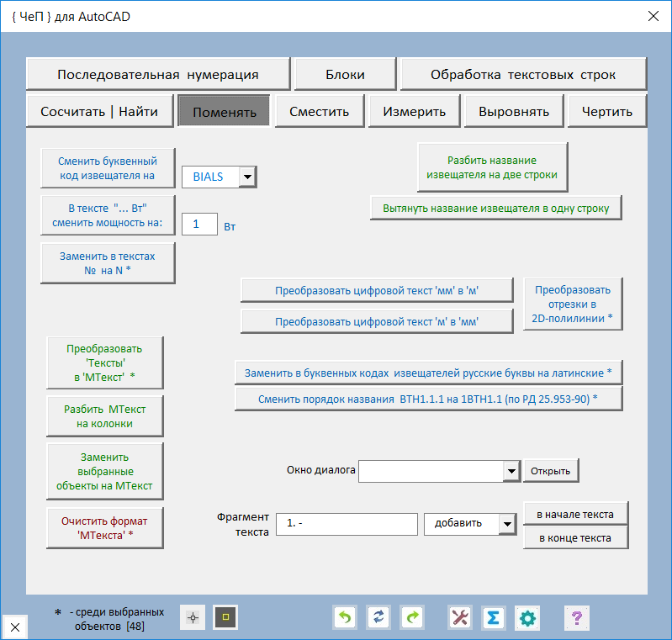672x640 pixels.
Task: Click the crosshair pick-point icon
Action: point(193,618)
